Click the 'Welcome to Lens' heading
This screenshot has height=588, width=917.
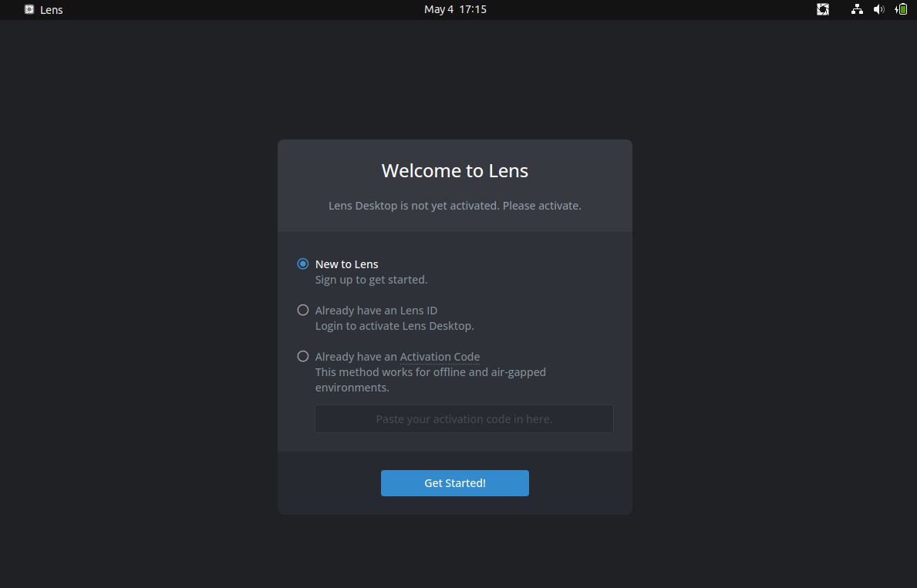pyautogui.click(x=455, y=170)
